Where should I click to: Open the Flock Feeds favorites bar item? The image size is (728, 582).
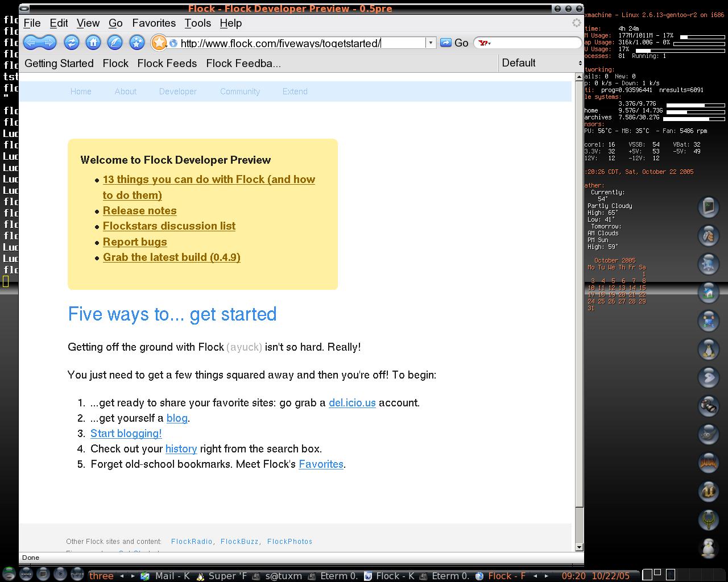[x=167, y=64]
